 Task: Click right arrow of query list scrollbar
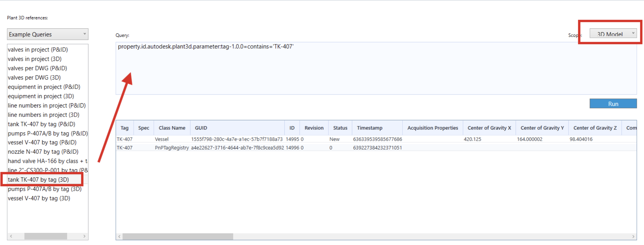click(x=84, y=236)
